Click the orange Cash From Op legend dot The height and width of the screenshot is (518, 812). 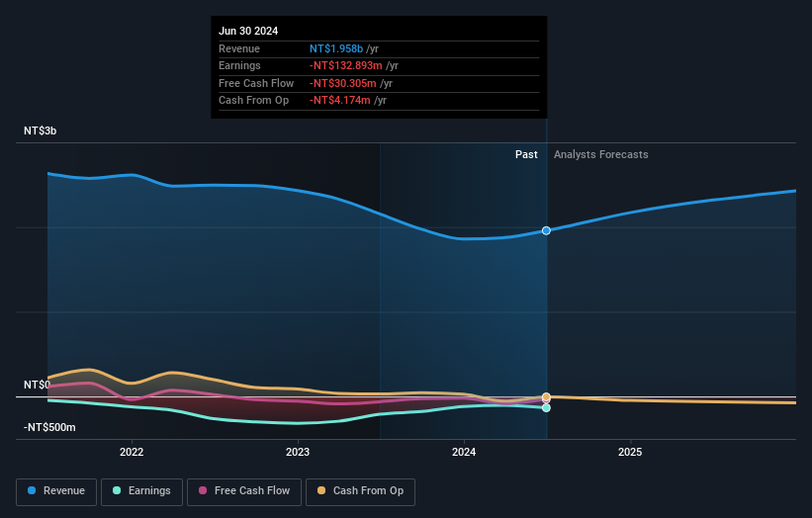click(321, 490)
